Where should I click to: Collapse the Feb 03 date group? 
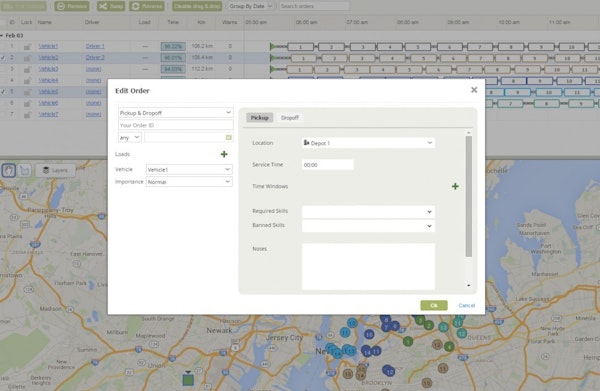pos(2,35)
